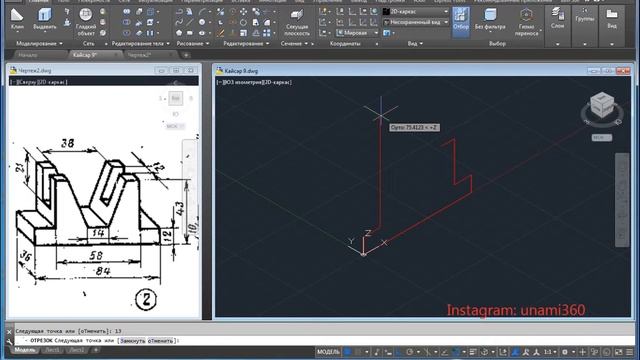Screen dimensions: 640x360
Task: Click the Выдавить extrude tool
Action: tap(44, 19)
